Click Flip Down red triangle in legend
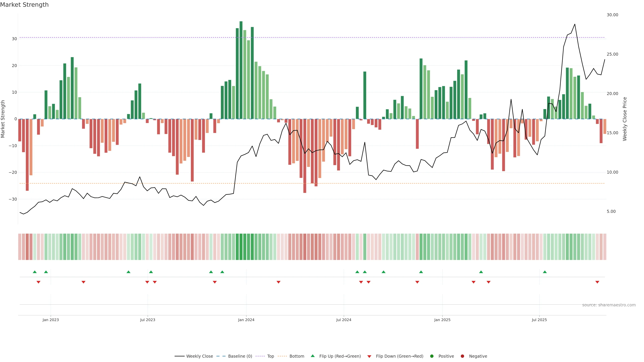Viewport: 644px width, 362px height. point(369,356)
